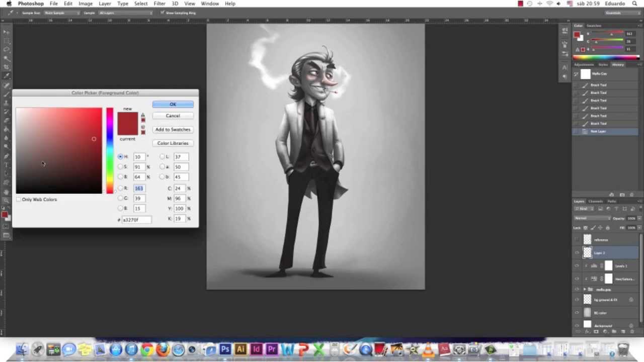Image resolution: width=644 pixels, height=362 pixels.
Task: Toggle Show Sampling Ring checkbox
Action: (163, 13)
